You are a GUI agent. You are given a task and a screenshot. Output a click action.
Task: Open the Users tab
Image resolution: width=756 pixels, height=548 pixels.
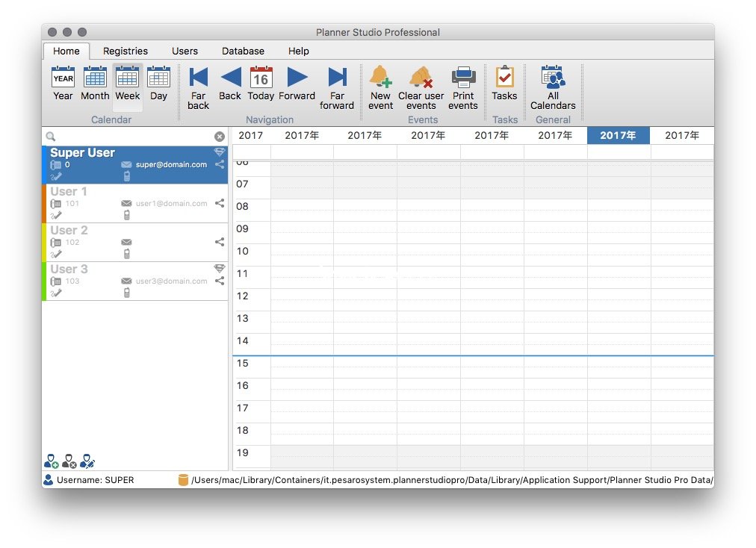click(x=185, y=51)
